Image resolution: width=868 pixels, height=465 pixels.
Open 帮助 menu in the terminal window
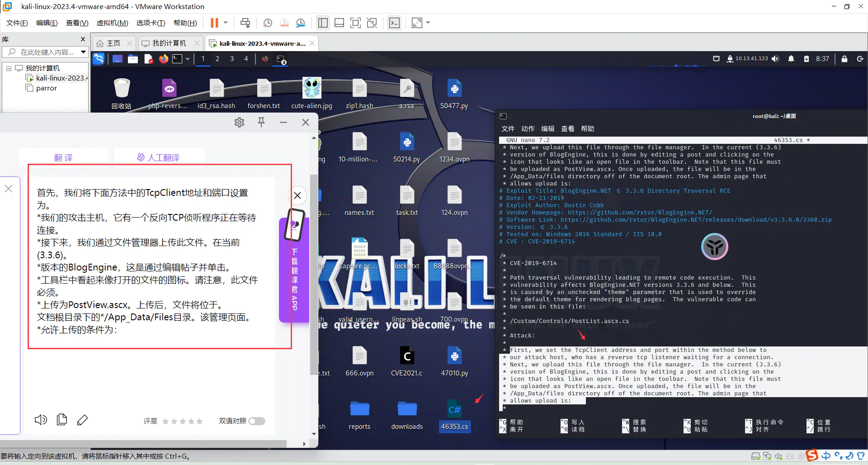click(x=587, y=129)
